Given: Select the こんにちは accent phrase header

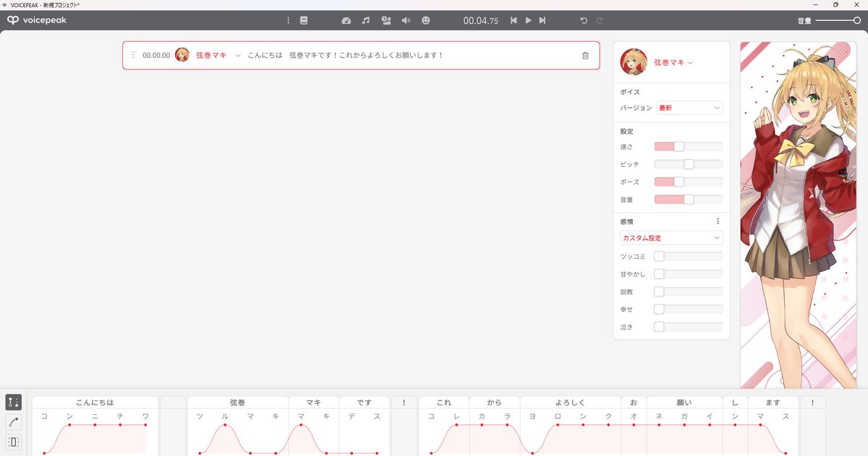Looking at the screenshot, I should coord(95,403).
